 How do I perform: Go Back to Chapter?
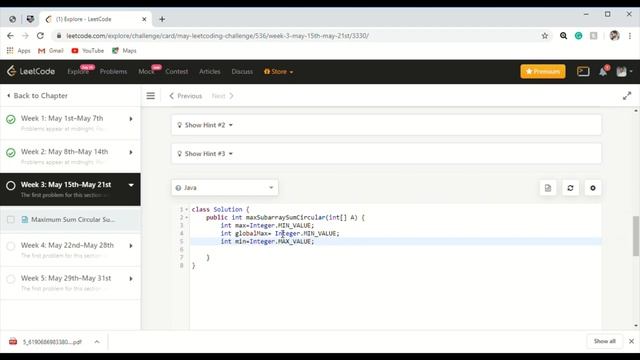(x=37, y=96)
